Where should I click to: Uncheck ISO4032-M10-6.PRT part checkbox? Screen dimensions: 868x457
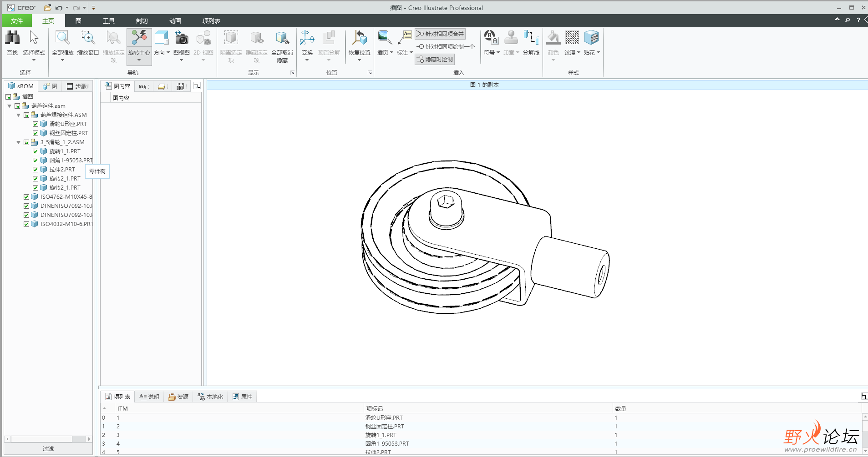[26, 224]
